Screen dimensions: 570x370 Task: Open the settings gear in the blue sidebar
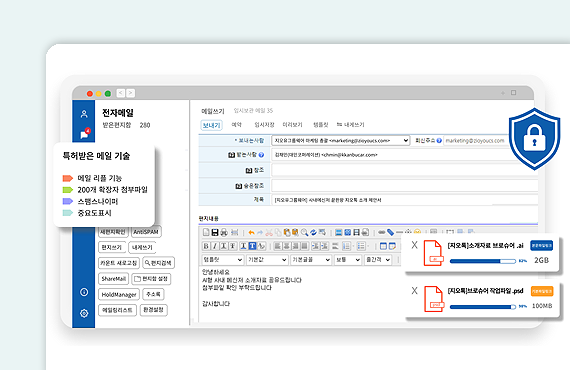[84, 313]
